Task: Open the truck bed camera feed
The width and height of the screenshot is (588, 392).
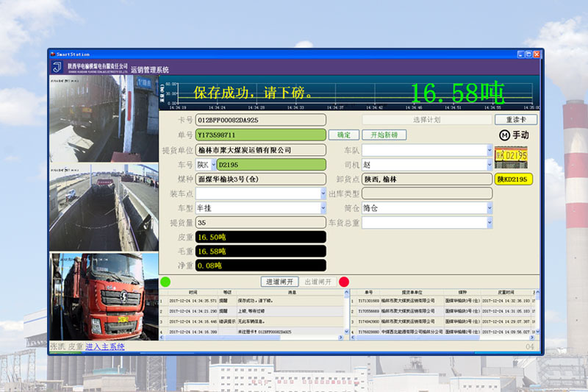Action: 104,206
